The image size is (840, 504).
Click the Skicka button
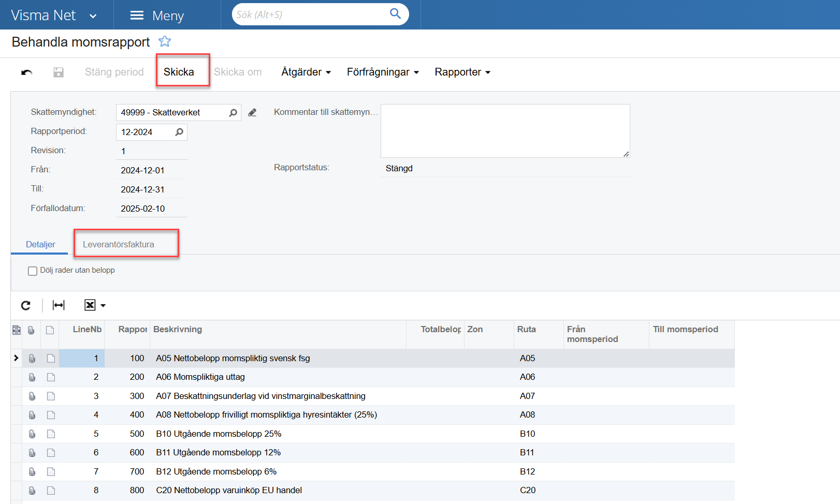coord(179,72)
